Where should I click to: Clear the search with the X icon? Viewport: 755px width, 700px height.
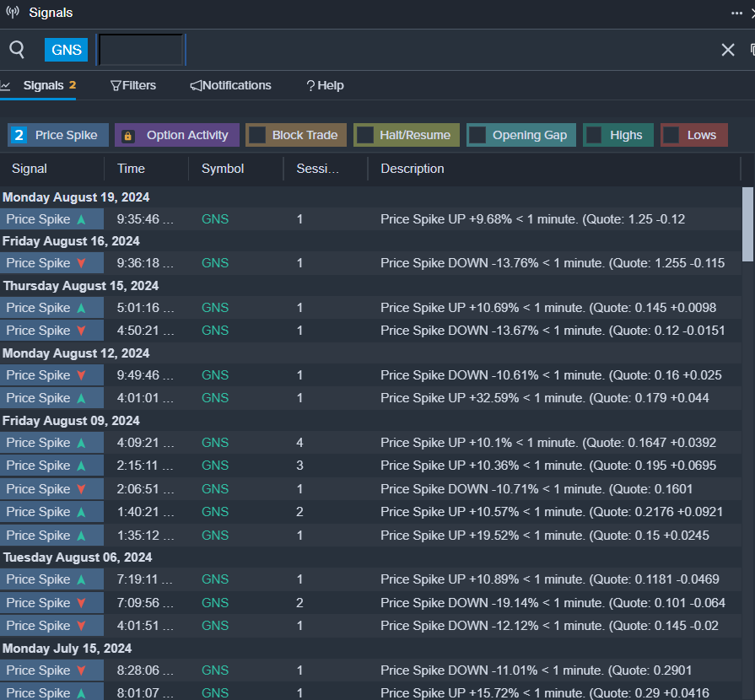click(727, 50)
